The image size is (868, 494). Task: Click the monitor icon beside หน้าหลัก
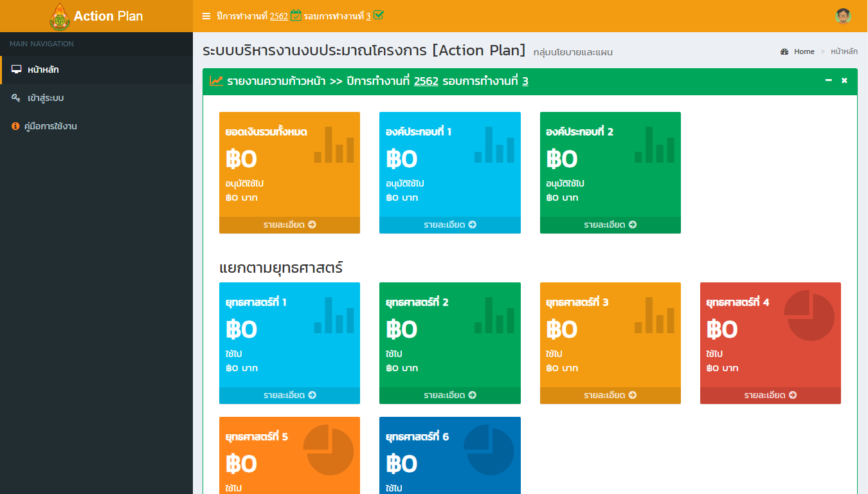[17, 69]
